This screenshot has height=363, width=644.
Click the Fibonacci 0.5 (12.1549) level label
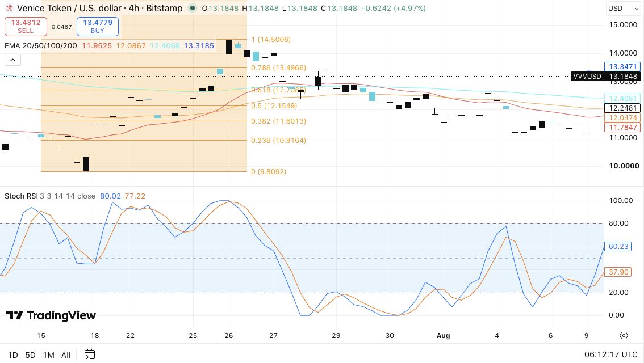(274, 106)
